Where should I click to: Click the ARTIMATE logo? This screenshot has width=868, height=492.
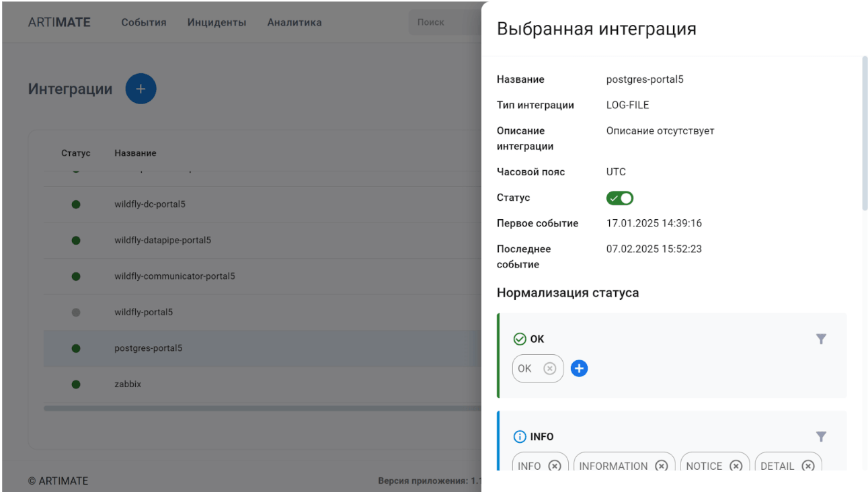click(x=59, y=22)
